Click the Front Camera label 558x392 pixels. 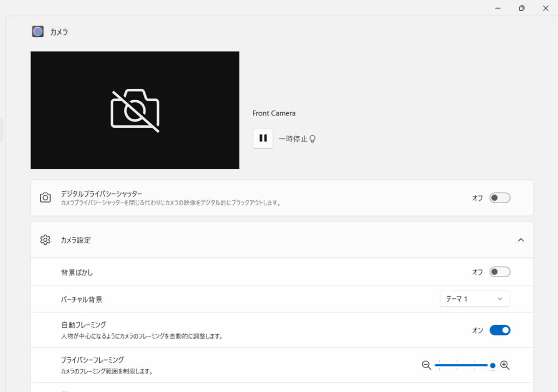pos(274,113)
